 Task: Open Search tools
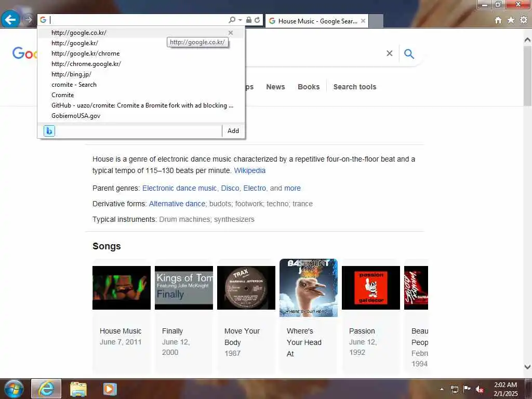click(355, 87)
